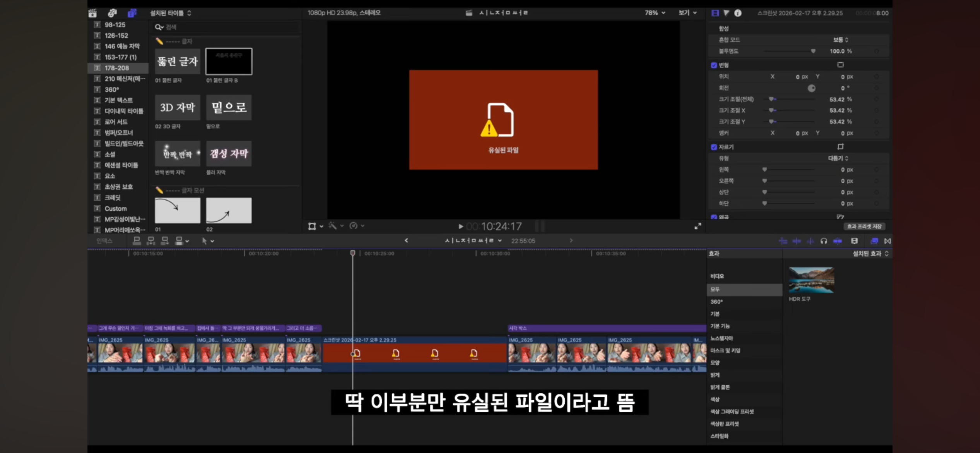Open the 혼합 모드 보통 blend mode dropdown
The width and height of the screenshot is (980, 453).
(x=840, y=40)
